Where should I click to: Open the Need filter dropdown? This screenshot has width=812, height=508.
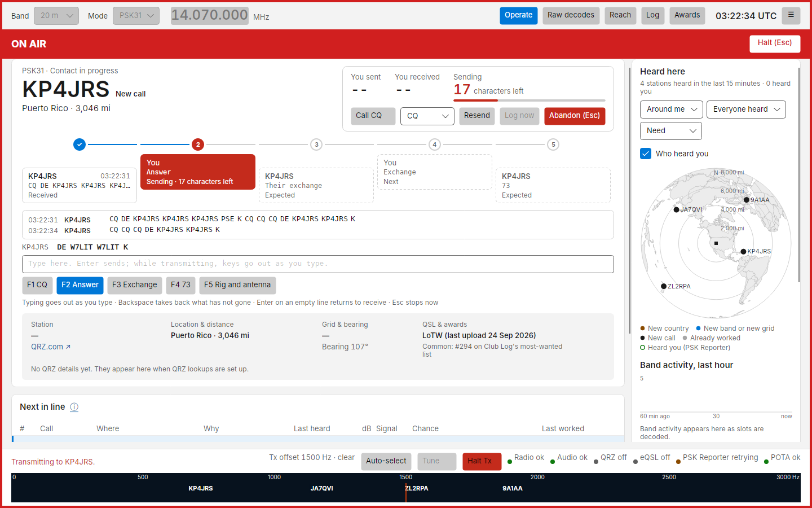click(671, 131)
